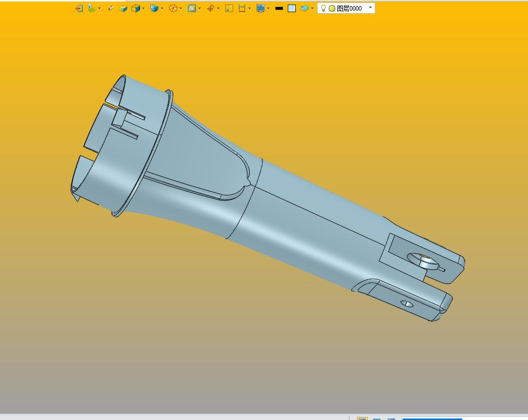Select the eraser tool icon

(x=111, y=9)
